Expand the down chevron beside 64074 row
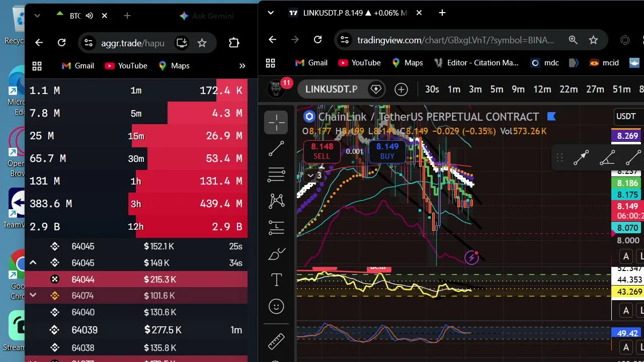 [x=33, y=295]
